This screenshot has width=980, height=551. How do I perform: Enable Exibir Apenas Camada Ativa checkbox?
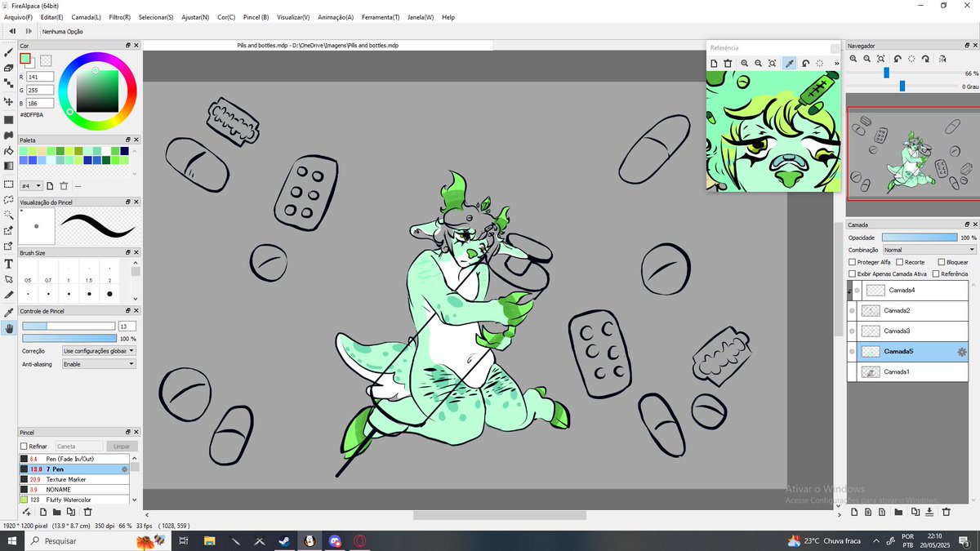(x=853, y=274)
